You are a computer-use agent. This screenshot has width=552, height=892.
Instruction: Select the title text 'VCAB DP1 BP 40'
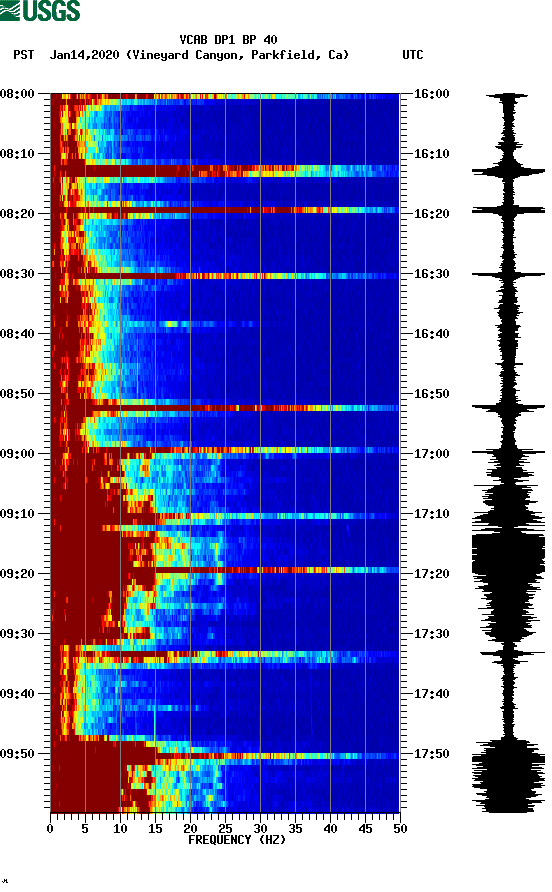228,40
